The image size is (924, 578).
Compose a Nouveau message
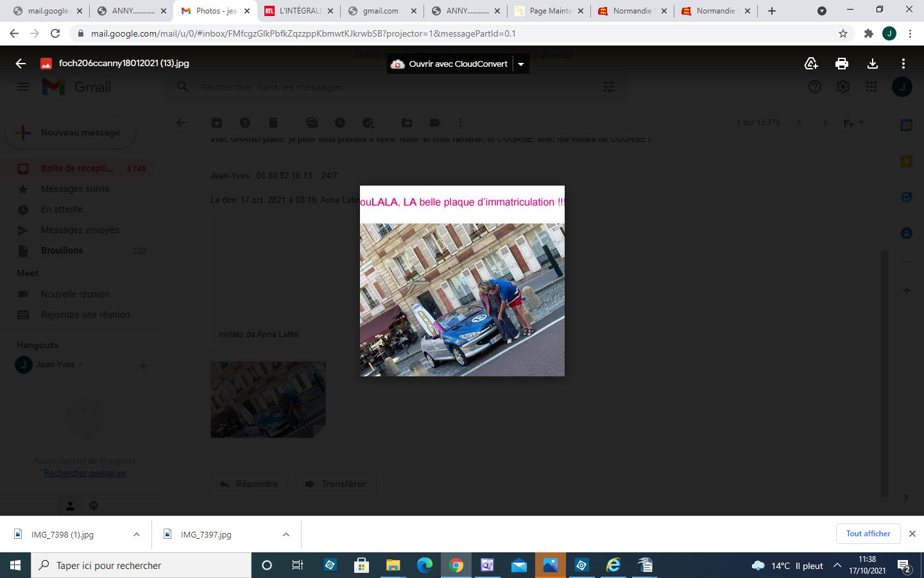point(71,132)
